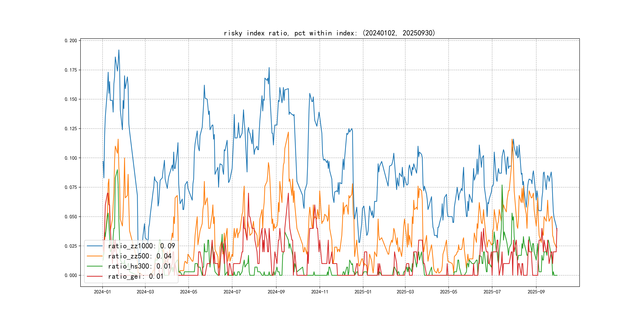Click the 0.050 y-axis tick label
The height and width of the screenshot is (322, 644).
71,217
